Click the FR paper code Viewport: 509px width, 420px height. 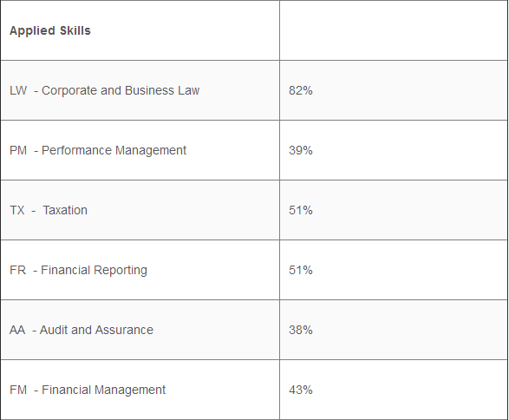click(18, 270)
